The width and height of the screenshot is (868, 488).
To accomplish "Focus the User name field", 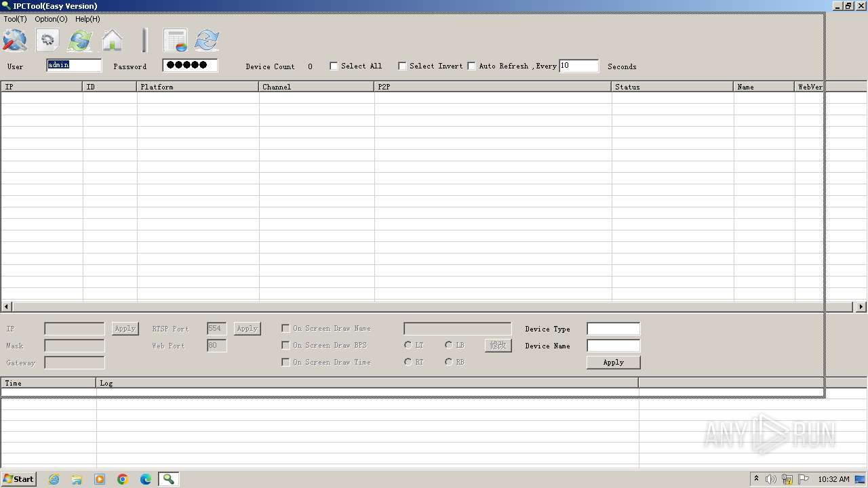I will tap(74, 65).
